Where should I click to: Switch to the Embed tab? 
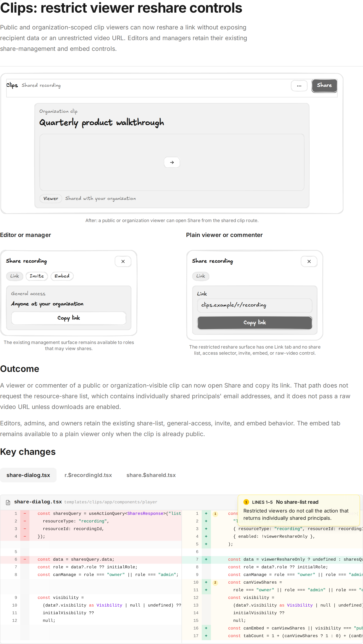pyautogui.click(x=62, y=276)
